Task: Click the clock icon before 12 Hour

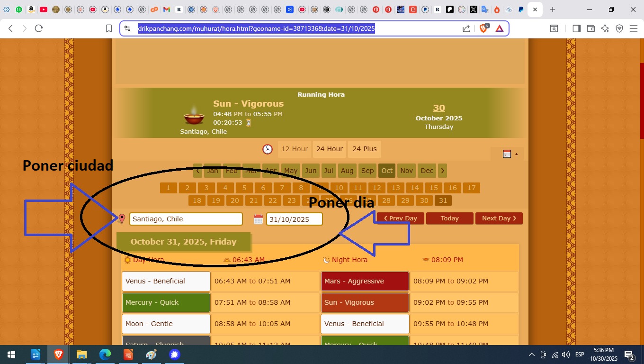Action: tap(268, 149)
